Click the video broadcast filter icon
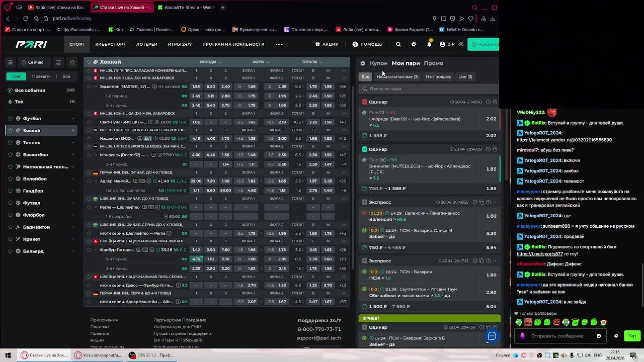This screenshot has width=644, height=362. tap(59, 62)
